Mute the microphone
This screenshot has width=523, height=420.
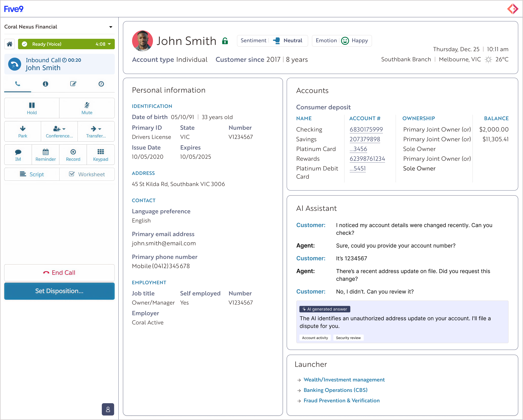tap(87, 108)
